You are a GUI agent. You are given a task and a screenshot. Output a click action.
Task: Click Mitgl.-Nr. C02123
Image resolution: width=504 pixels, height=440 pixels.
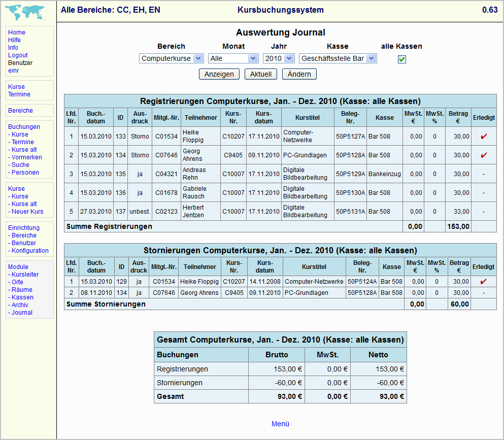[x=166, y=212]
